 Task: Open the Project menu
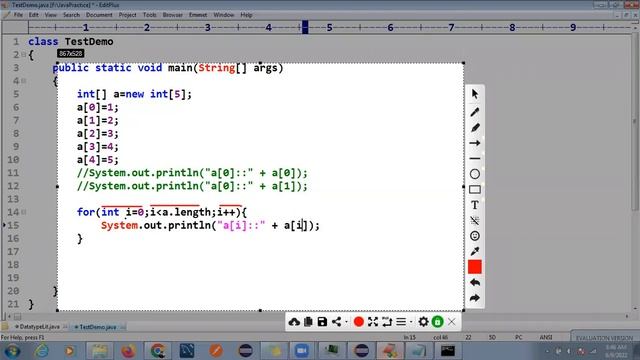[127, 15]
